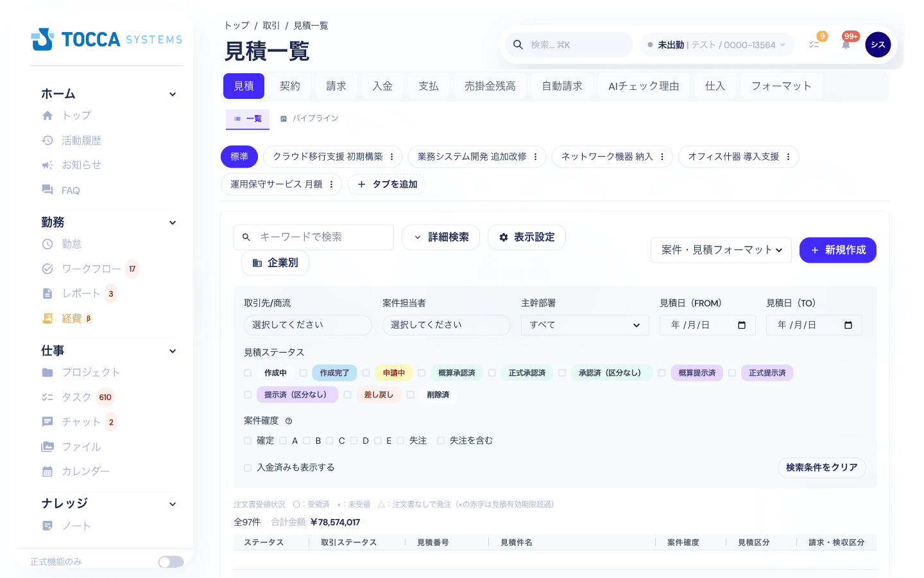The height and width of the screenshot is (578, 924).
Task: Open the トップ home icon
Action: 47,116
